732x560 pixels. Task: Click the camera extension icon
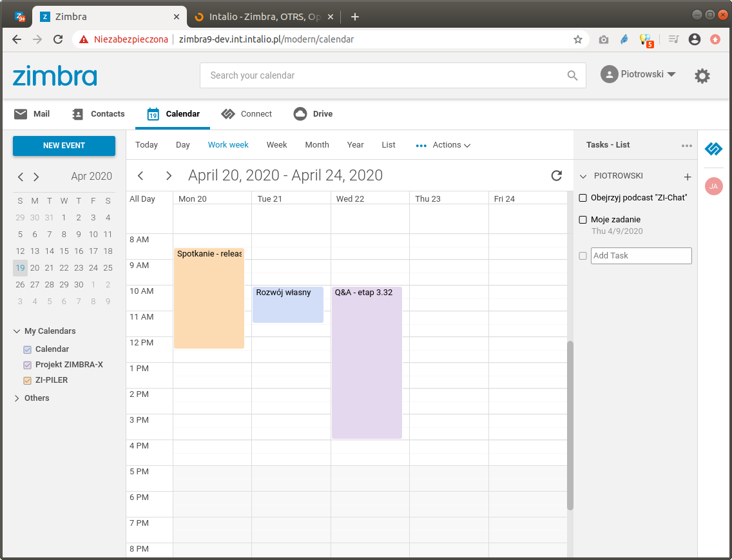604,40
